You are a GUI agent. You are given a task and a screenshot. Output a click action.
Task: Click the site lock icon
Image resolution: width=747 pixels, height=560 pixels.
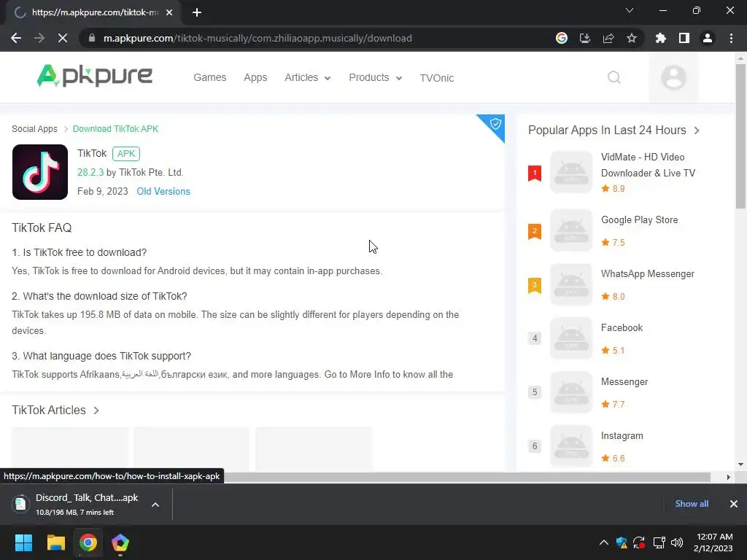pyautogui.click(x=91, y=38)
